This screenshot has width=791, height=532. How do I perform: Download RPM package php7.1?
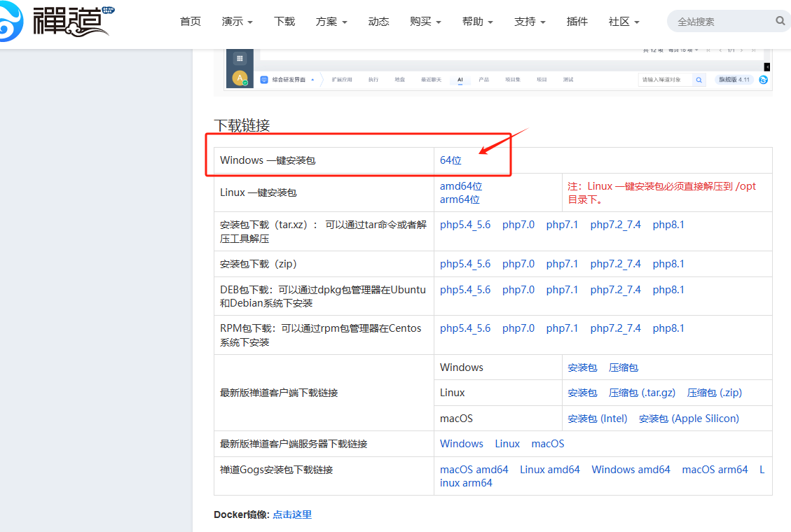(x=562, y=328)
